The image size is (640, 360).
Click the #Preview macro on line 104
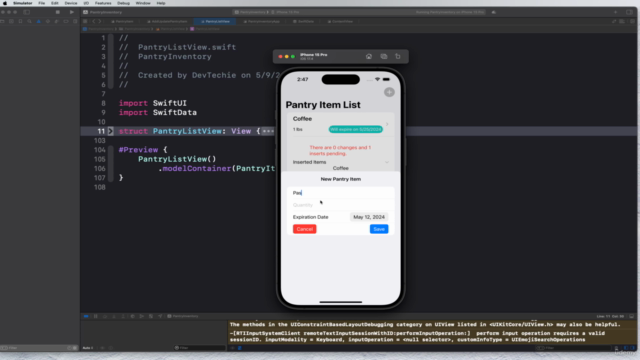tap(138, 150)
